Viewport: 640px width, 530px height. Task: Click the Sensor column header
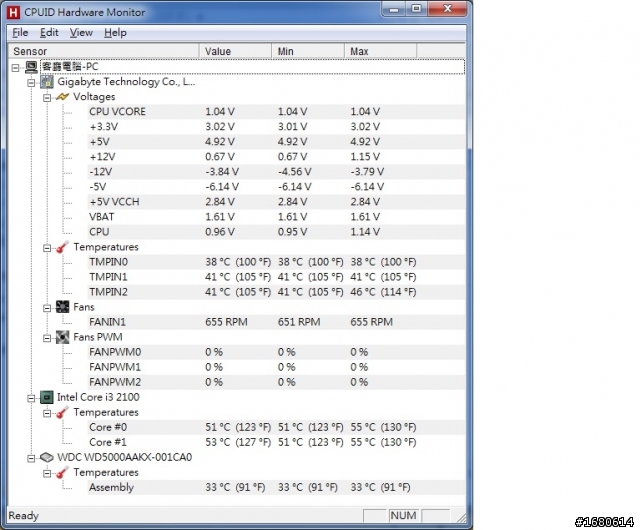coord(104,51)
